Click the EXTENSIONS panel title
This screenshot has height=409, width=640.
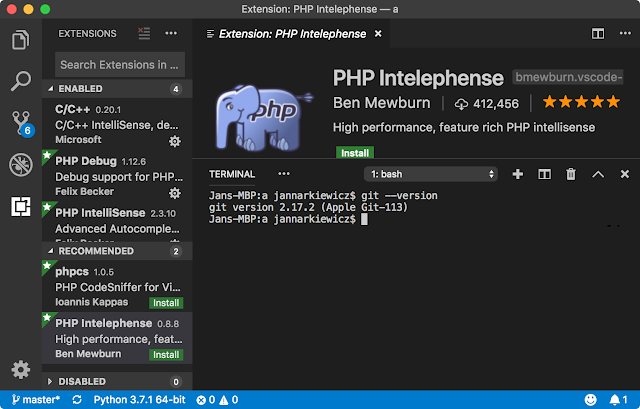coord(87,33)
